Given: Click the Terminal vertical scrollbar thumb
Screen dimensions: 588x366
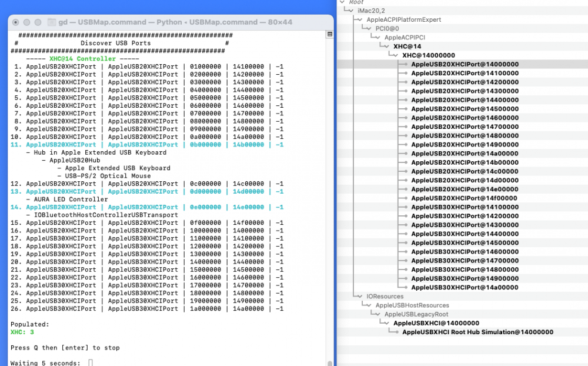Looking at the screenshot, I should [x=330, y=364].
